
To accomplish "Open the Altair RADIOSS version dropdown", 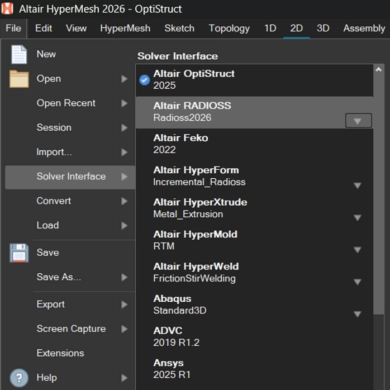I will pyautogui.click(x=358, y=121).
